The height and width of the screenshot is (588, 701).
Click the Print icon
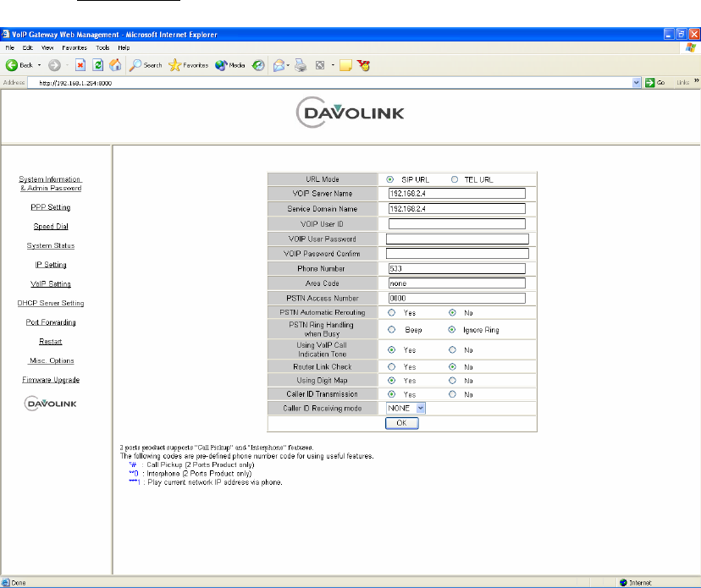pos(301,65)
